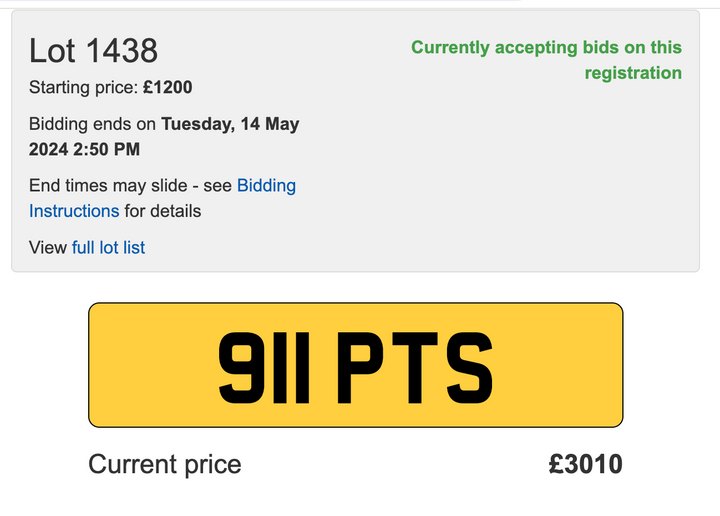The image size is (720, 516).
Task: Click the word View before lot list
Action: (x=48, y=248)
